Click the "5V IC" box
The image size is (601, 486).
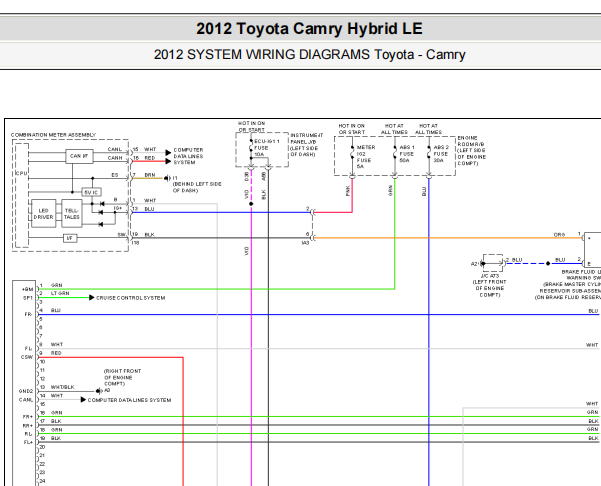coord(91,192)
